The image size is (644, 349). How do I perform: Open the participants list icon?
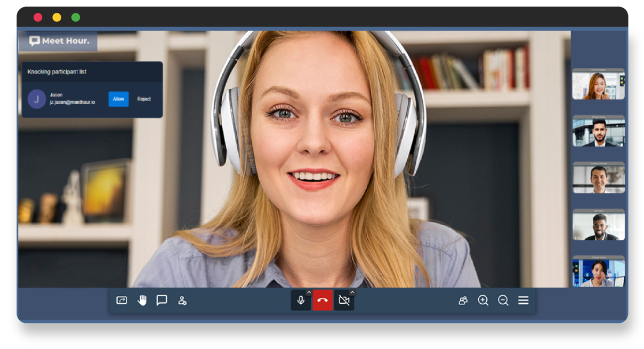[x=463, y=301]
